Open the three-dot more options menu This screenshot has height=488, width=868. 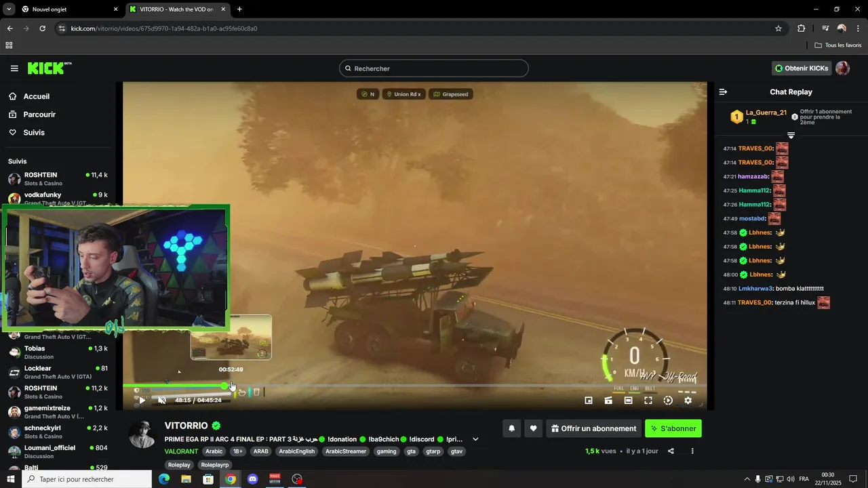(x=692, y=451)
